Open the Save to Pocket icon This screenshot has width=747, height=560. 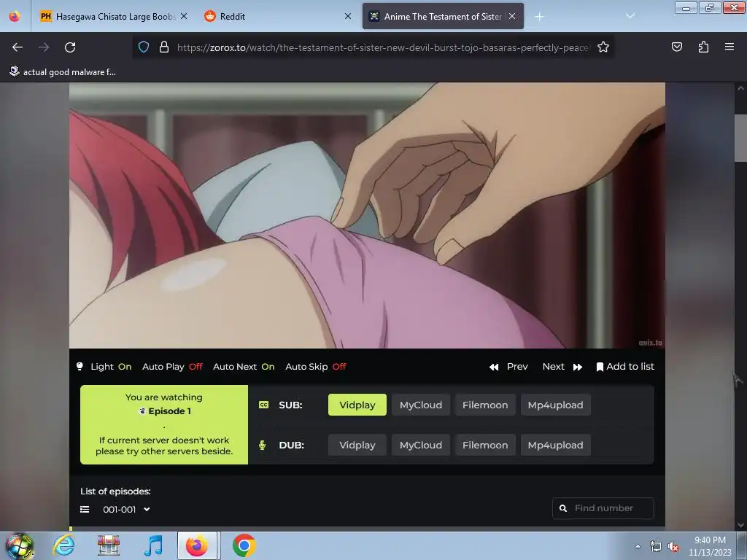coord(676,47)
